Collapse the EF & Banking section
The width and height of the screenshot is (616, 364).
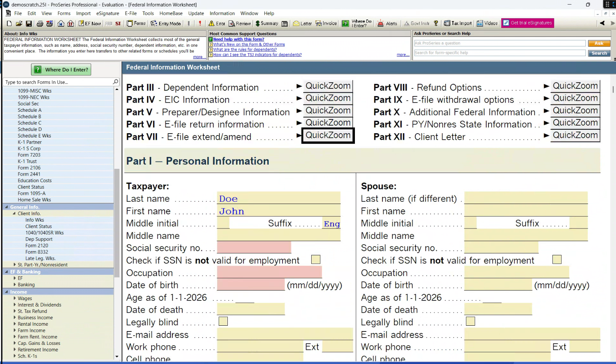click(7, 272)
